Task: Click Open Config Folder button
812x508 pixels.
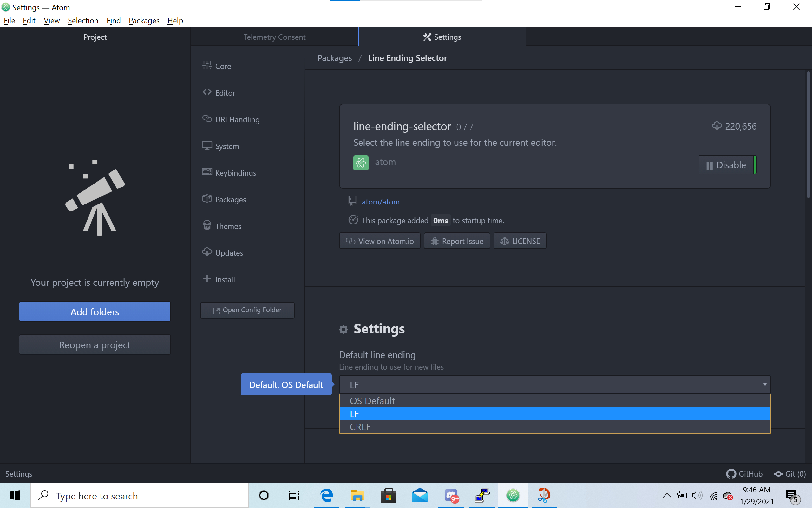Action: click(x=247, y=310)
